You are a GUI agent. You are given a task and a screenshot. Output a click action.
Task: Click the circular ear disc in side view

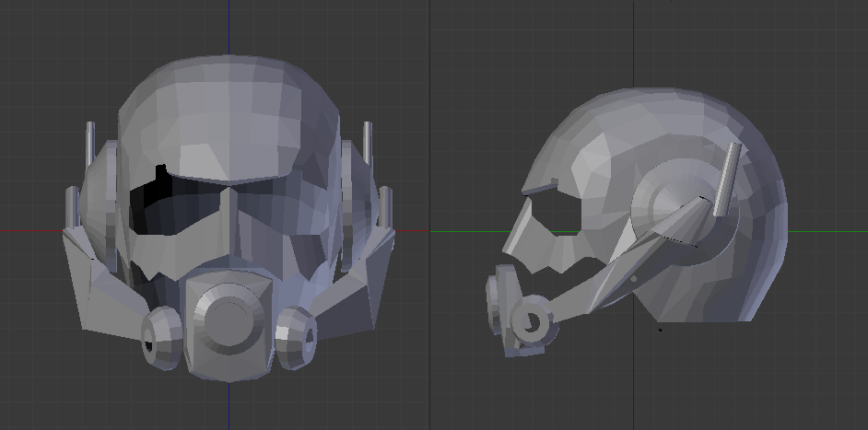(685, 212)
